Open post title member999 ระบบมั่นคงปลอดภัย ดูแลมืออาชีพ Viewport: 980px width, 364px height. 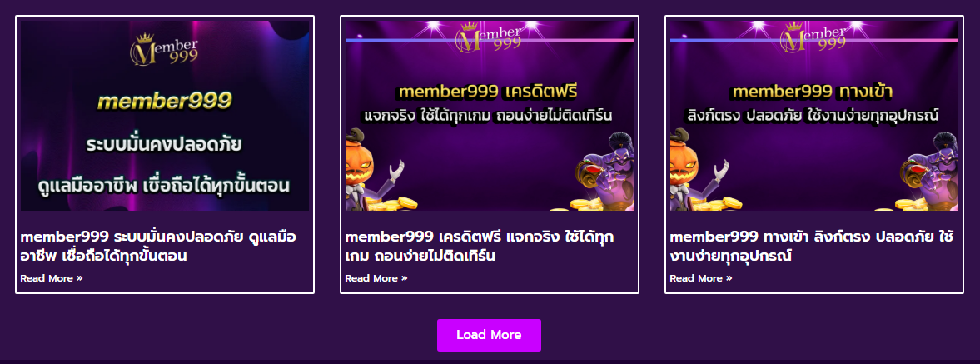pos(159,247)
